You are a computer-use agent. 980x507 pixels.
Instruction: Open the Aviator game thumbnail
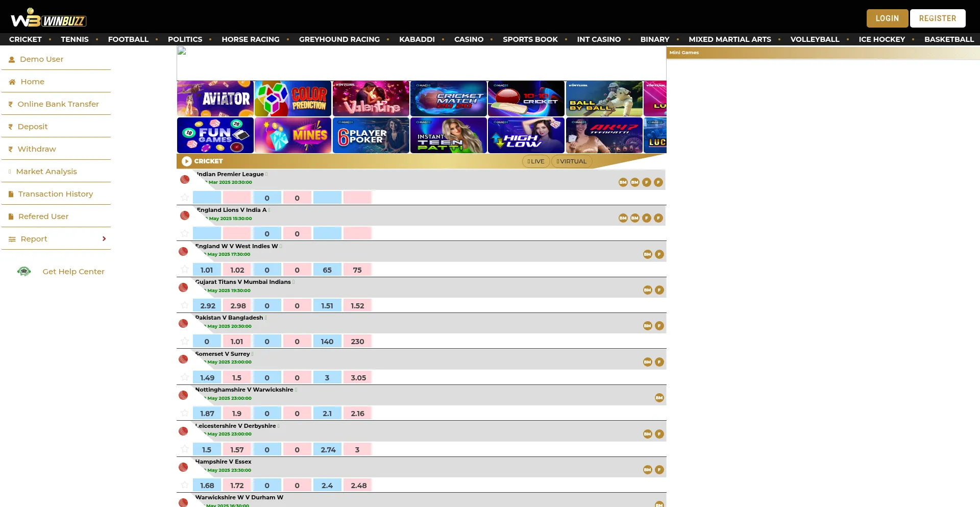(215, 99)
